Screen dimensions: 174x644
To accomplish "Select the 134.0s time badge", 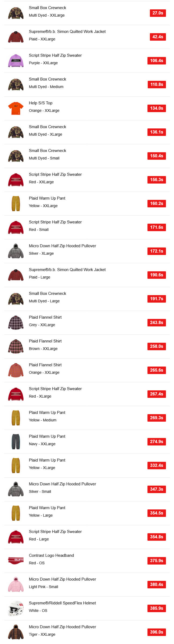I will [x=157, y=108].
